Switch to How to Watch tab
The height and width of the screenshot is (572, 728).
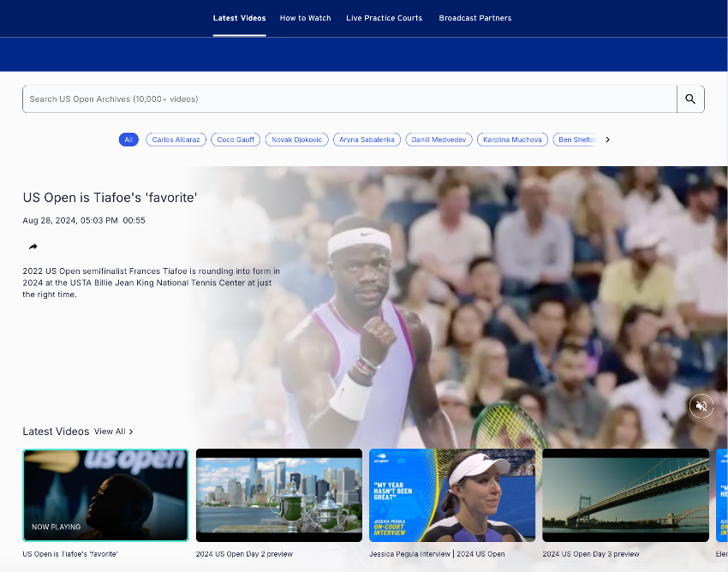click(305, 18)
